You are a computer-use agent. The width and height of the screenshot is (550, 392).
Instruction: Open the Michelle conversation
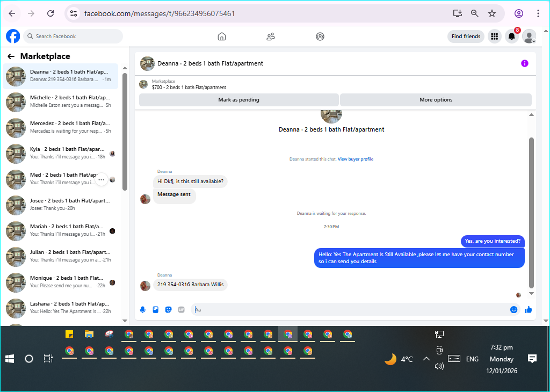click(60, 102)
